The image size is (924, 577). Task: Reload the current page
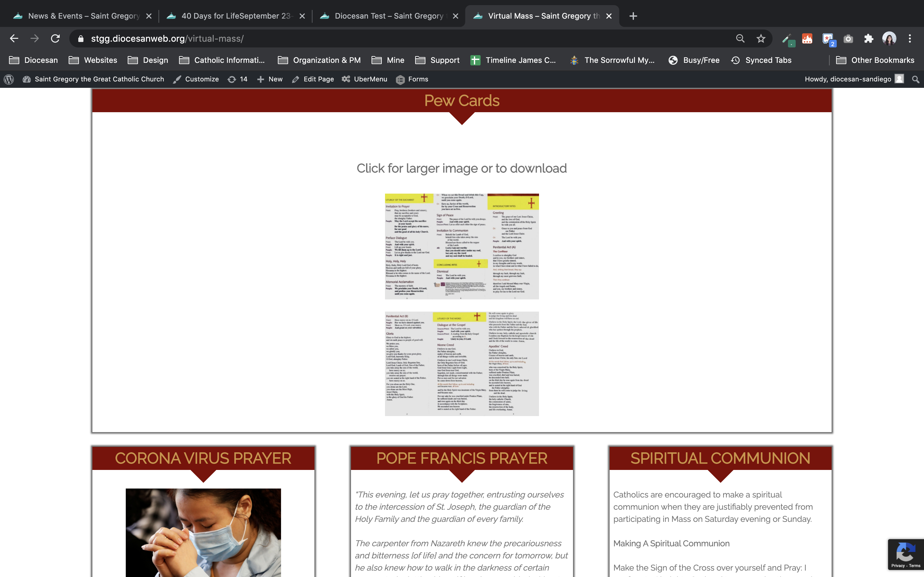(56, 38)
